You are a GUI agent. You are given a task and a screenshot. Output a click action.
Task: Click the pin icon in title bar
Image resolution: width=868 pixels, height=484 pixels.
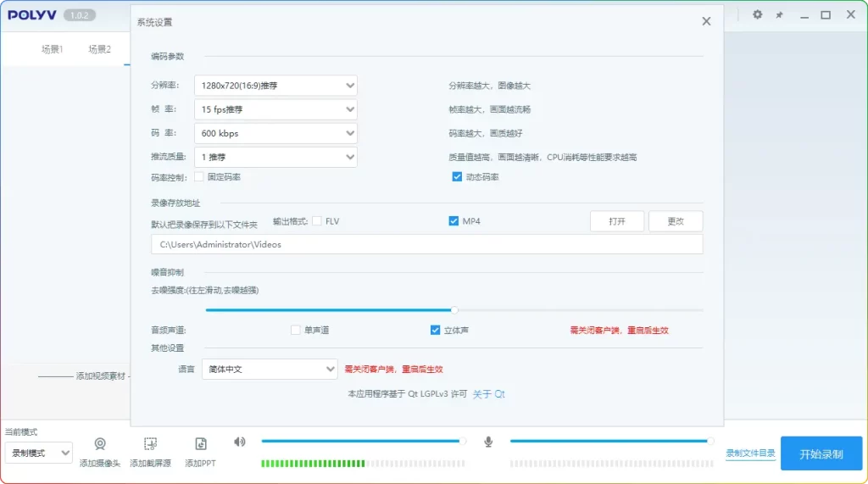pyautogui.click(x=780, y=15)
